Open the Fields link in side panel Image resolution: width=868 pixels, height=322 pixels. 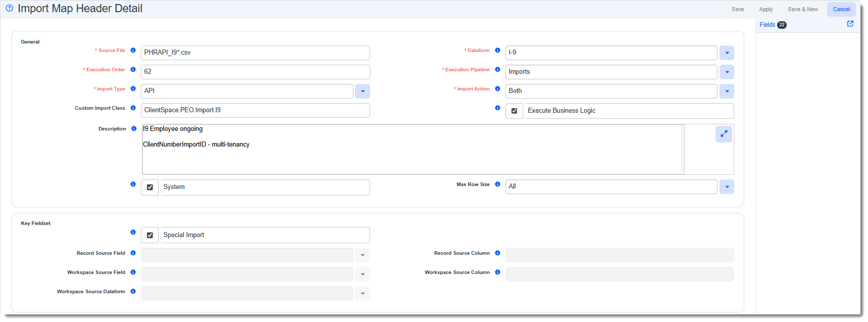pyautogui.click(x=767, y=25)
